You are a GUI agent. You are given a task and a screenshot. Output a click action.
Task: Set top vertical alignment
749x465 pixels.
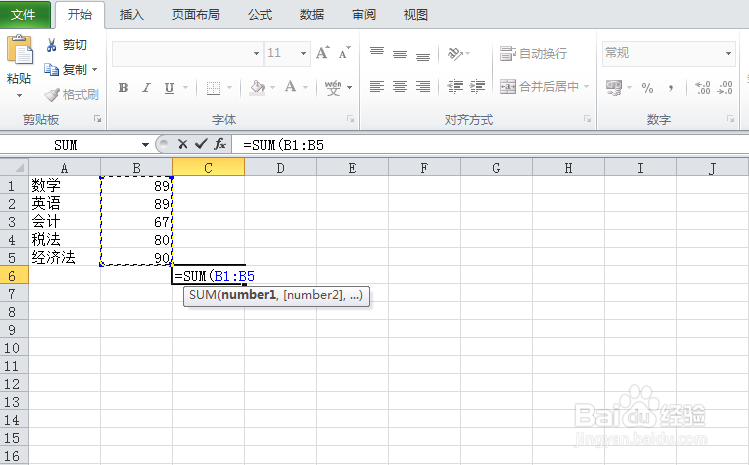point(377,53)
